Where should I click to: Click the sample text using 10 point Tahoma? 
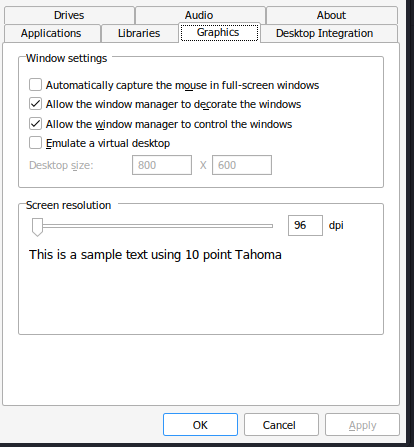pyautogui.click(x=155, y=255)
